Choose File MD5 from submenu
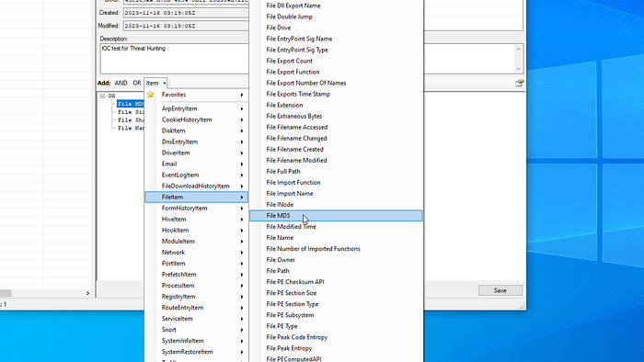Viewport: 644px width, 362px height. [336, 216]
